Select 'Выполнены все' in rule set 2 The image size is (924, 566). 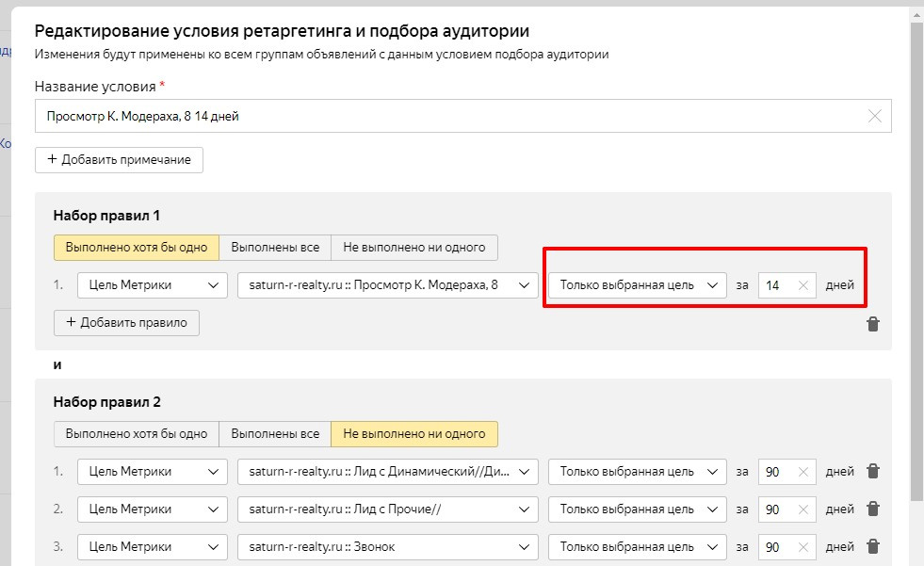click(x=275, y=434)
